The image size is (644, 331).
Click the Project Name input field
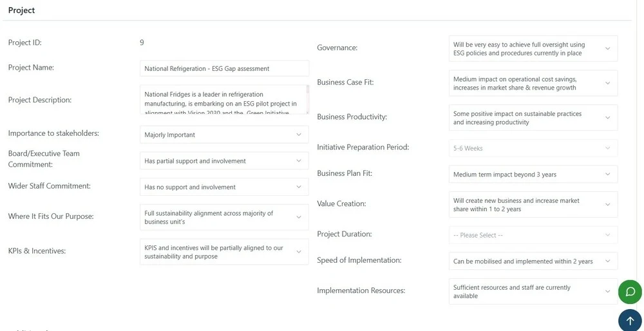[223, 68]
